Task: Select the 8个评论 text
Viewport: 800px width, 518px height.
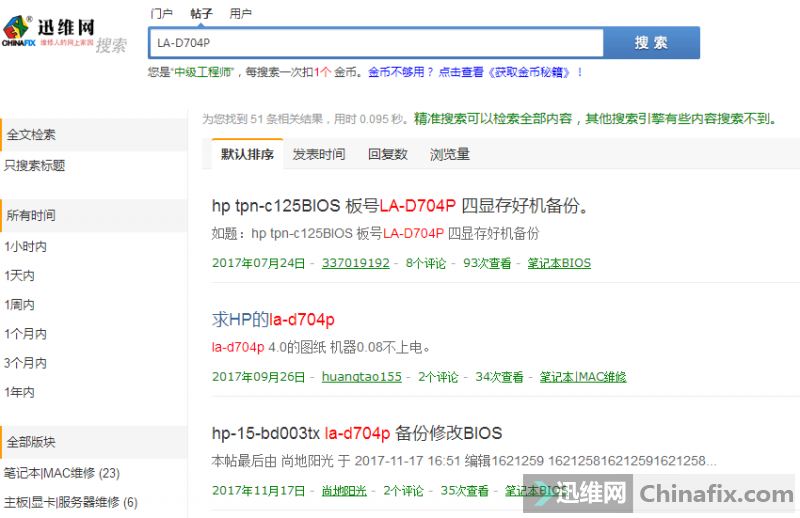Action: coord(426,263)
